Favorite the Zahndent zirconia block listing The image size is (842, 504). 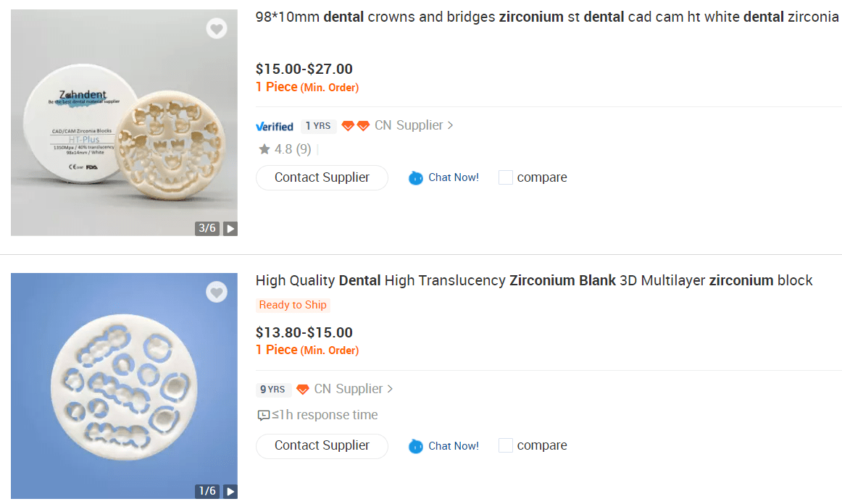coord(217,29)
